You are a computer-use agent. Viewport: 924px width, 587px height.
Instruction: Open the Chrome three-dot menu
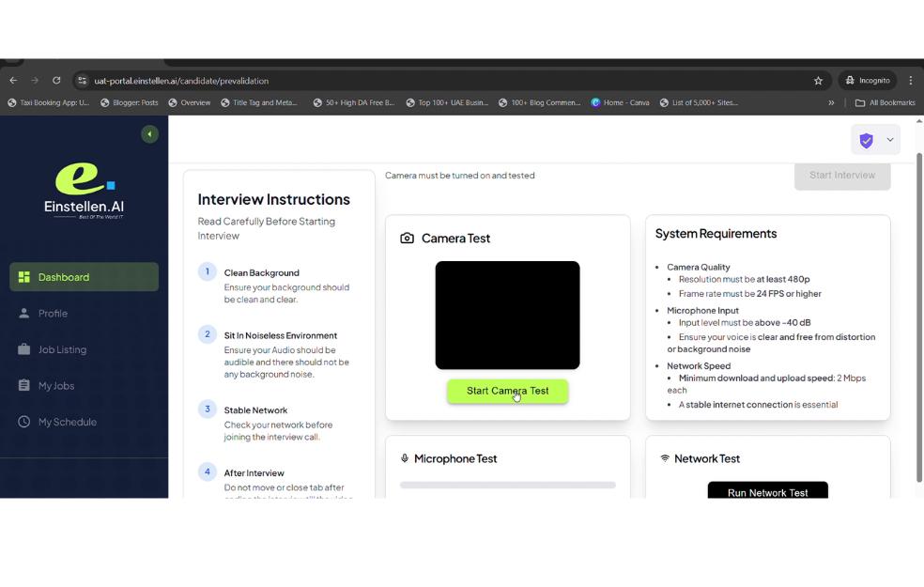(910, 81)
